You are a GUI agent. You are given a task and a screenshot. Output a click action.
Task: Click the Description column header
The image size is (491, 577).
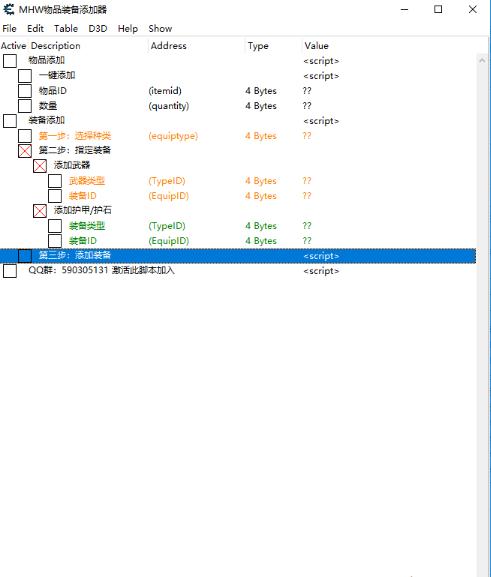tap(56, 46)
